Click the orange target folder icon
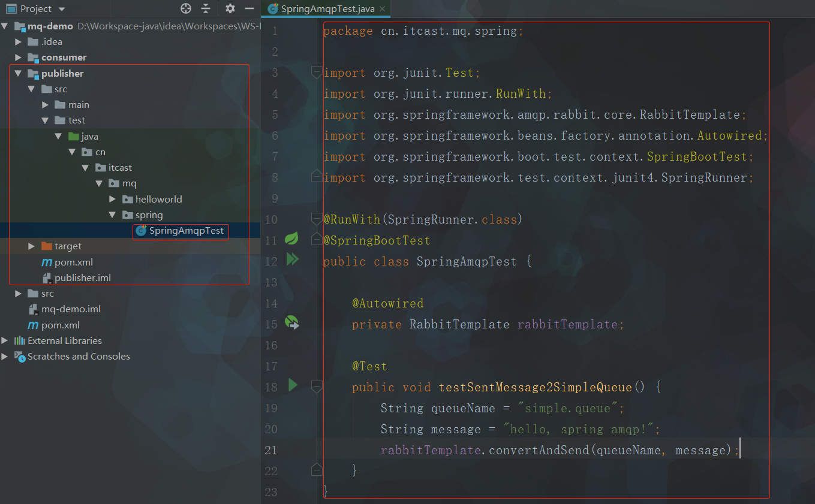 pos(46,246)
